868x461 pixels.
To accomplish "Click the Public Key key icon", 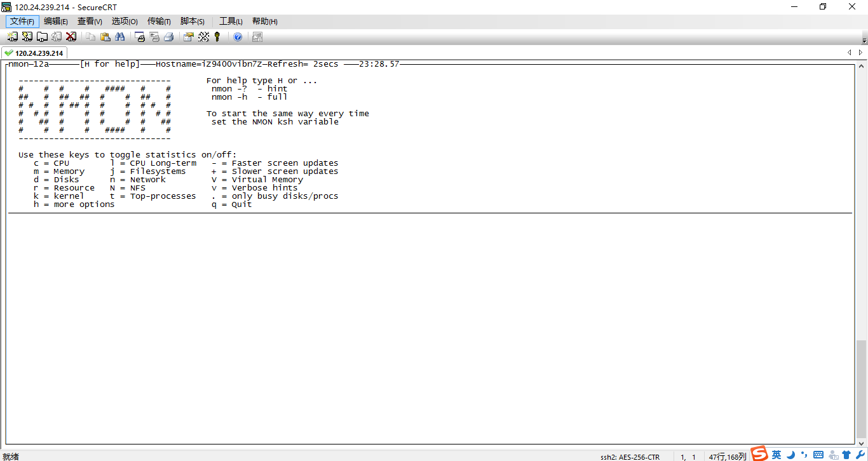I will (217, 37).
